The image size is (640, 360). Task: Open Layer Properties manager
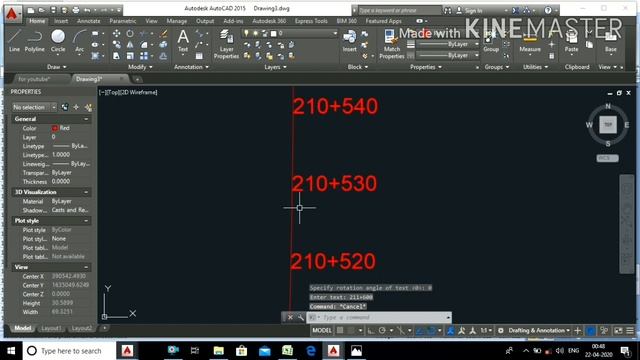click(x=226, y=44)
